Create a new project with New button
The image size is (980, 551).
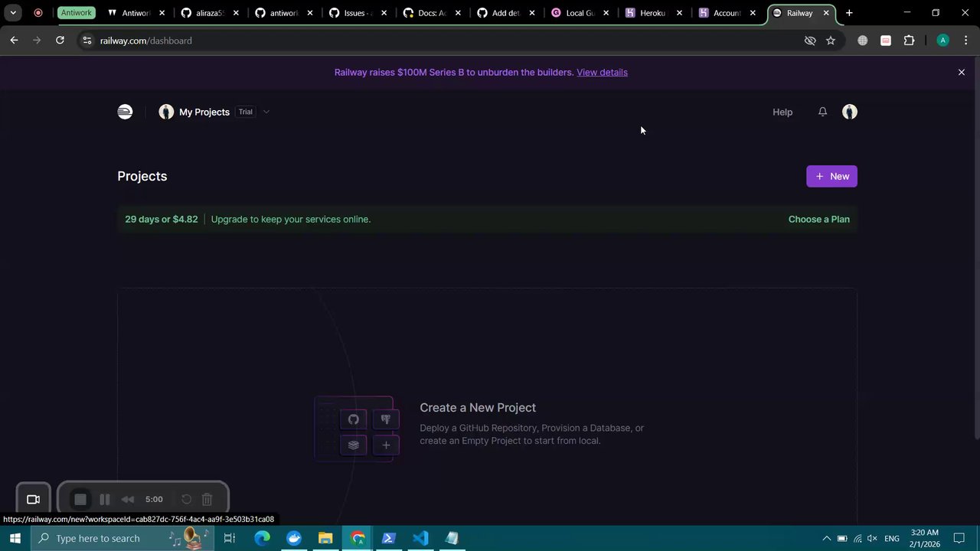[x=831, y=176]
